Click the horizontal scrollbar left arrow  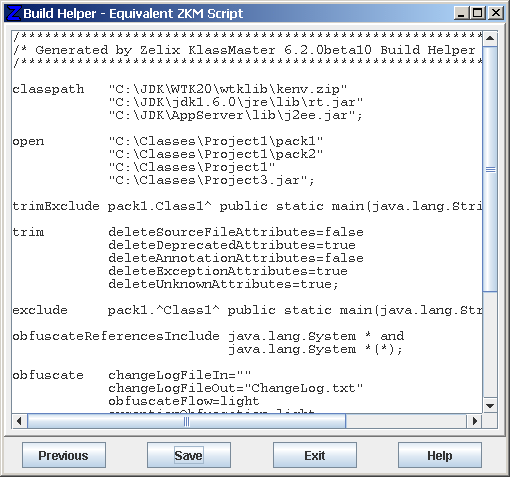tap(19, 421)
